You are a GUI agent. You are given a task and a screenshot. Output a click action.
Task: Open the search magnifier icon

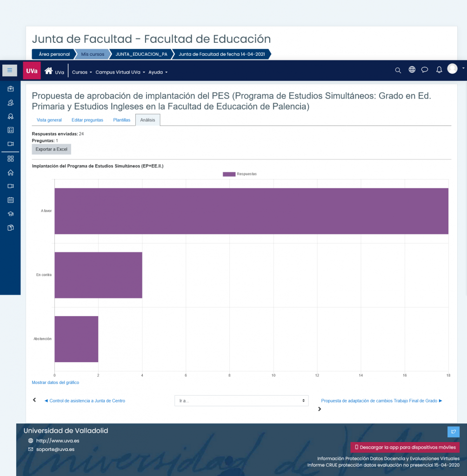tap(398, 71)
